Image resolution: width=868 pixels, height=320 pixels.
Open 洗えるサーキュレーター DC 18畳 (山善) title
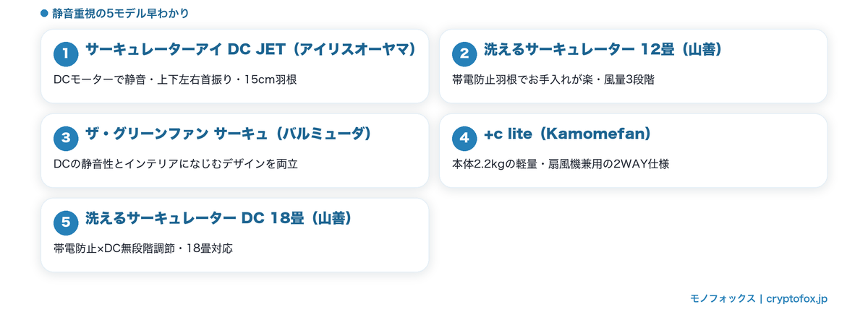pyautogui.click(x=218, y=219)
